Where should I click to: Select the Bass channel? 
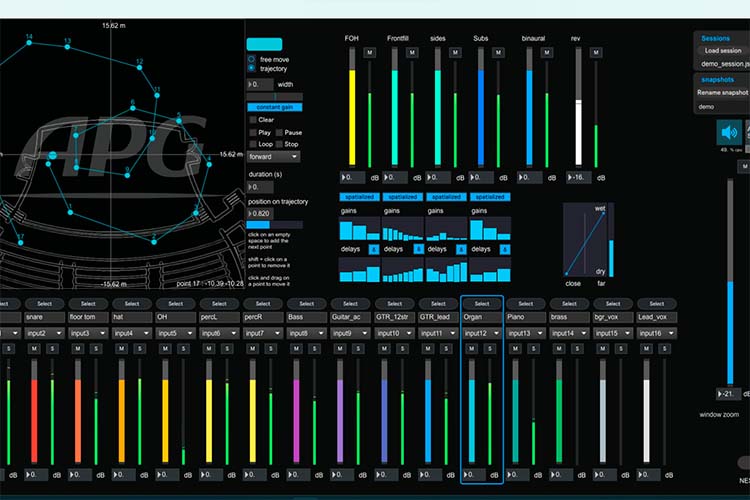pyautogui.click(x=307, y=304)
